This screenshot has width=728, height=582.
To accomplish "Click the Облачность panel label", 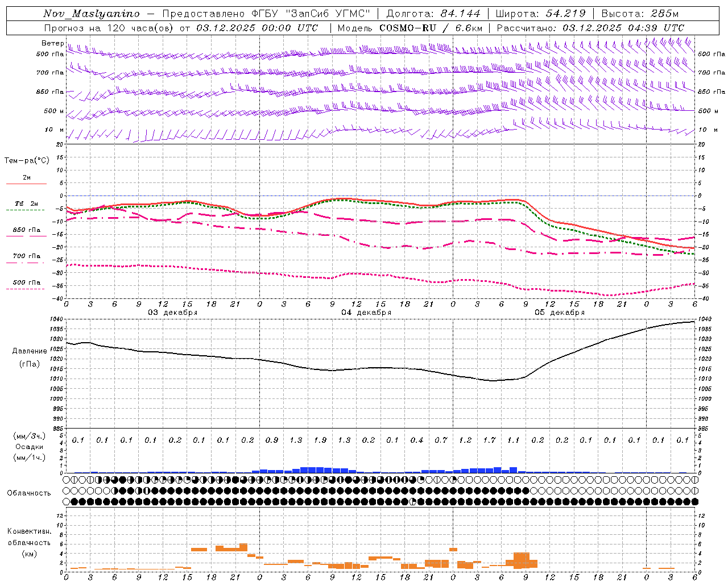I will click(x=29, y=493).
